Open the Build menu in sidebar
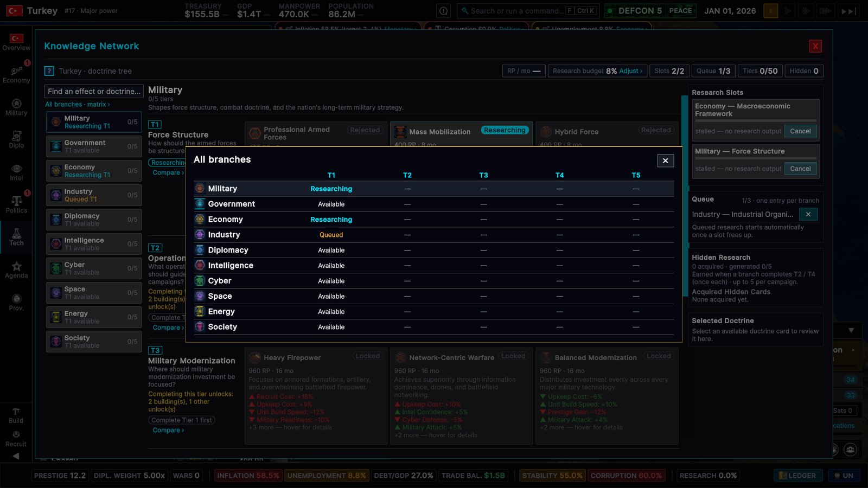Screen dimensions: 868x488 16,416
